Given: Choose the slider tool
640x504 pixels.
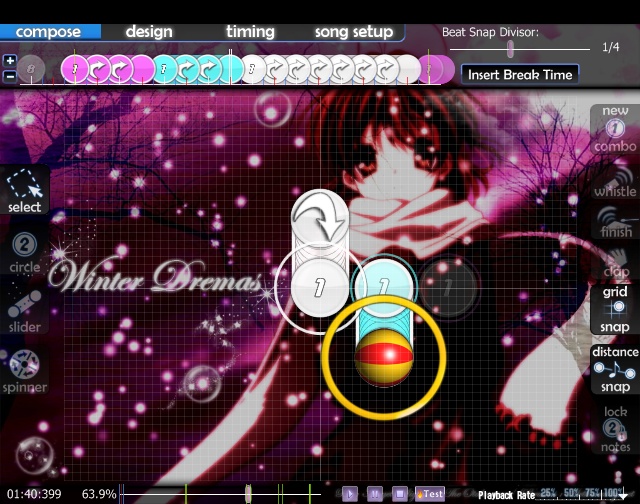Looking at the screenshot, I should (x=24, y=311).
